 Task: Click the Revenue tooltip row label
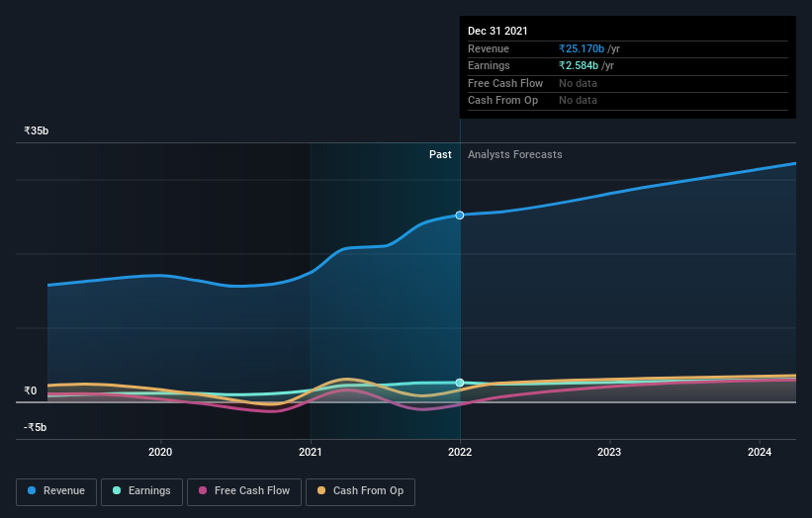coord(489,48)
